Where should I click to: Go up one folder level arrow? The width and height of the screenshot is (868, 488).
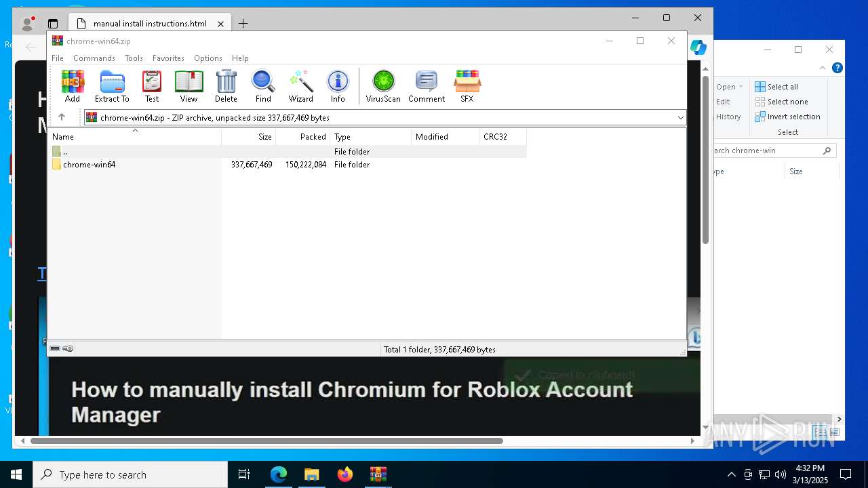coord(62,117)
